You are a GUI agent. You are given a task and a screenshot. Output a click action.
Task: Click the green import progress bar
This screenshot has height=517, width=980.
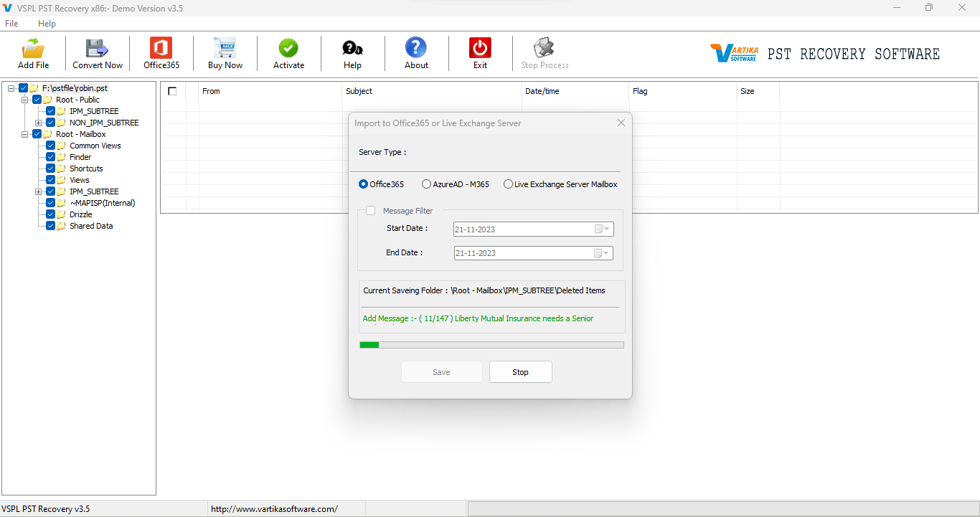(491, 345)
